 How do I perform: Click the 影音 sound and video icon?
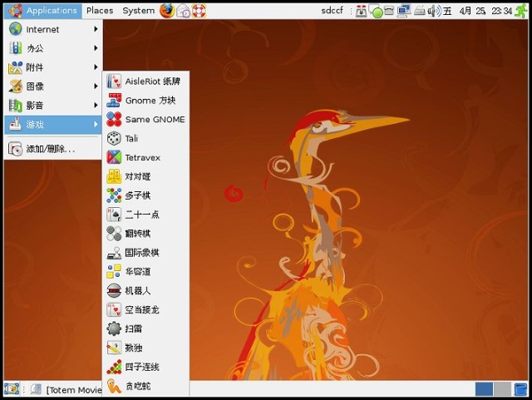[15, 106]
